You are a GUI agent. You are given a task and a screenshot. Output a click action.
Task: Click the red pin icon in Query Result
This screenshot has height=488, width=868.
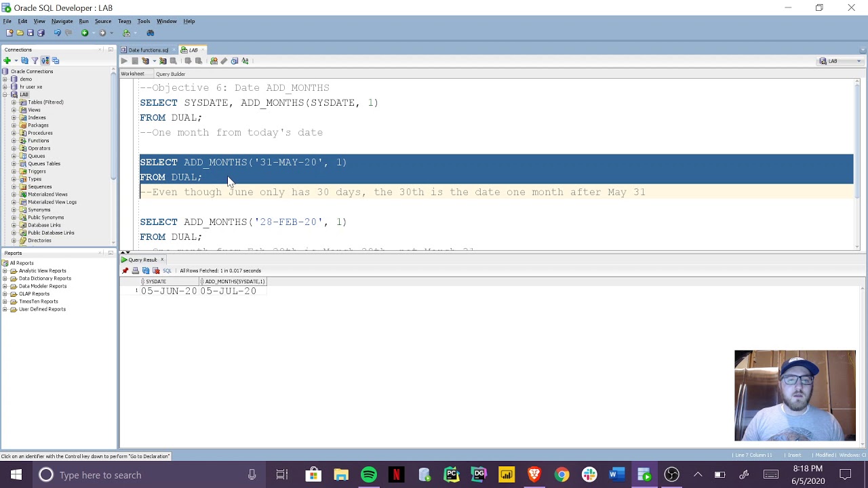[125, 270]
